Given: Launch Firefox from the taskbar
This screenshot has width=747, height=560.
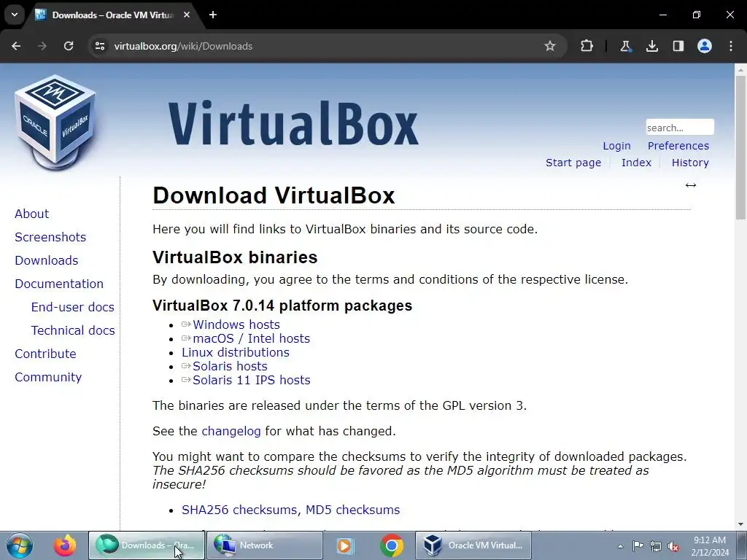Looking at the screenshot, I should pos(64,545).
